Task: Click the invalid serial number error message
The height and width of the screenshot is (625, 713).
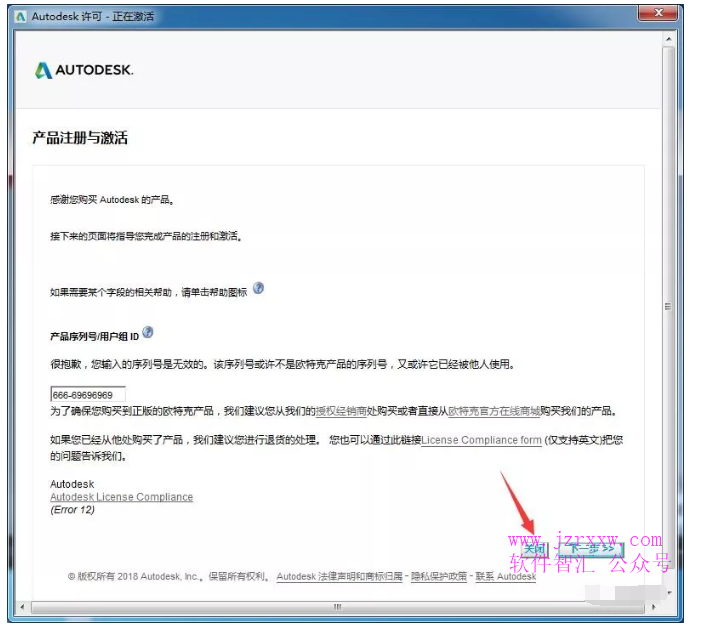Action: 282,364
